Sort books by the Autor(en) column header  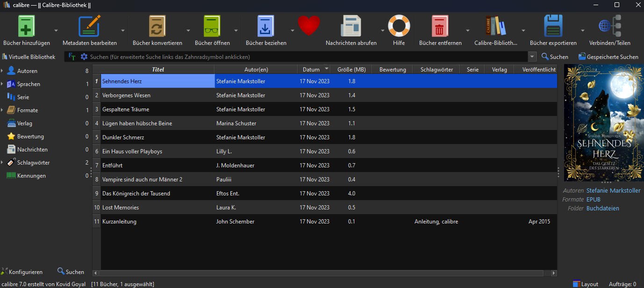[x=256, y=70]
